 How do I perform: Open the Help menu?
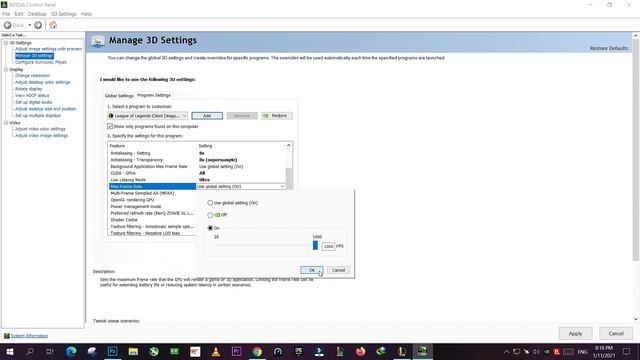tap(86, 14)
